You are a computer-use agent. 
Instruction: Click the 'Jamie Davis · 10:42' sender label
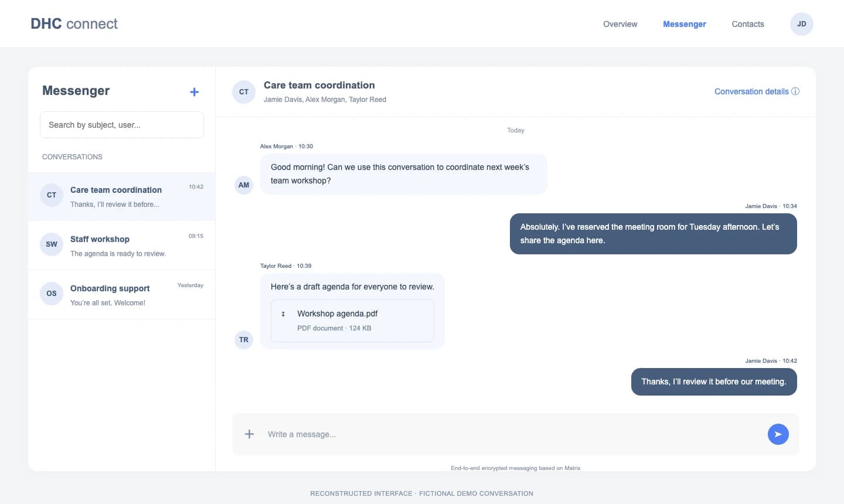click(771, 361)
